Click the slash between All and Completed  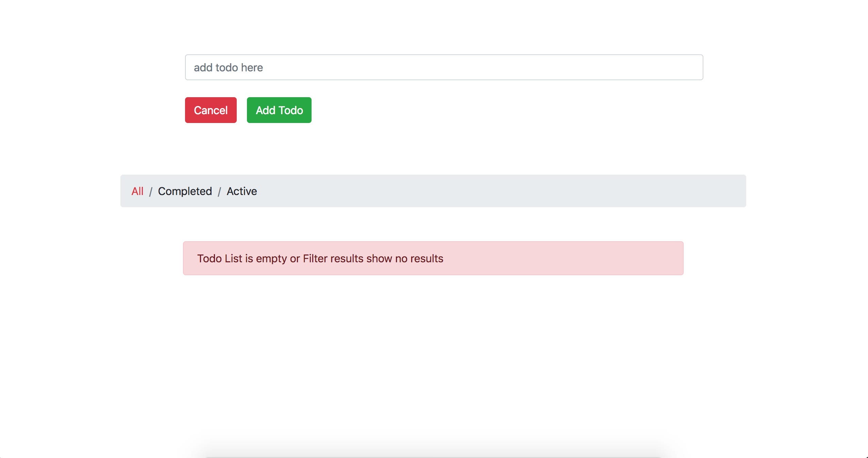click(x=150, y=192)
